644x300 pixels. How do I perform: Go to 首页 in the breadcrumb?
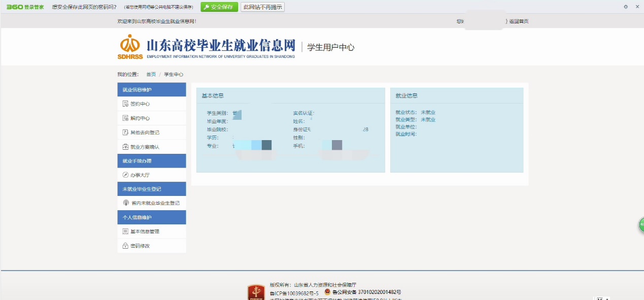tap(151, 75)
